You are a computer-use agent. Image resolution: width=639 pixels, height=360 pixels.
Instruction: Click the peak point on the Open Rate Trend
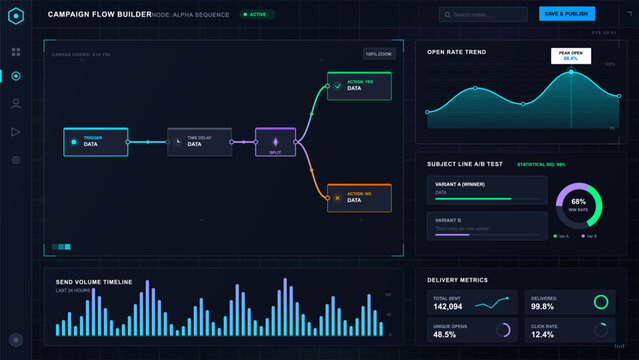click(571, 72)
